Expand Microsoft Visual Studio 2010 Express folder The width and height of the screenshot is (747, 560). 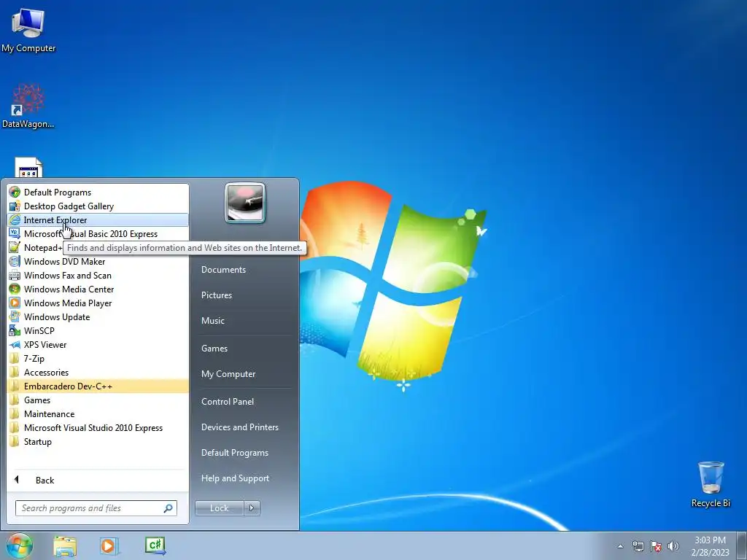(x=98, y=427)
